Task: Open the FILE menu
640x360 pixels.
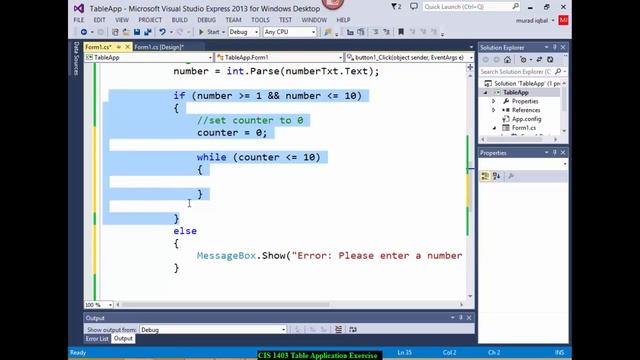Action: [79, 20]
